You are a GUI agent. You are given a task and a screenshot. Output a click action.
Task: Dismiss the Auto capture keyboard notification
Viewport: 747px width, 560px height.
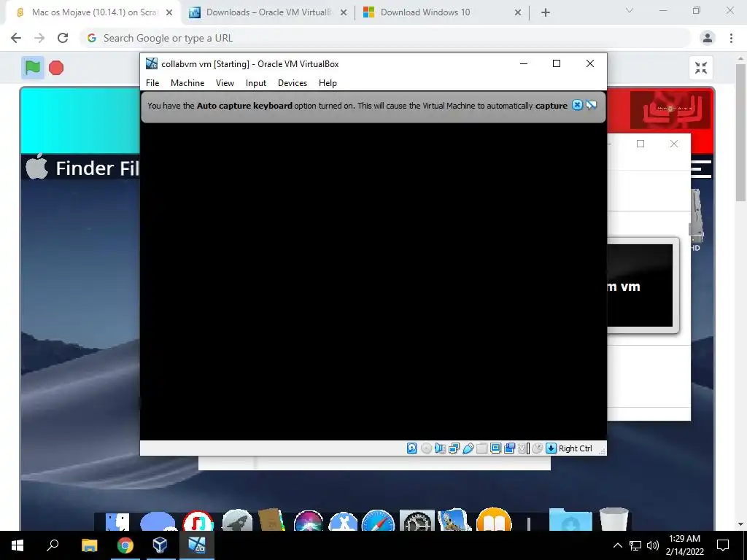tap(577, 105)
